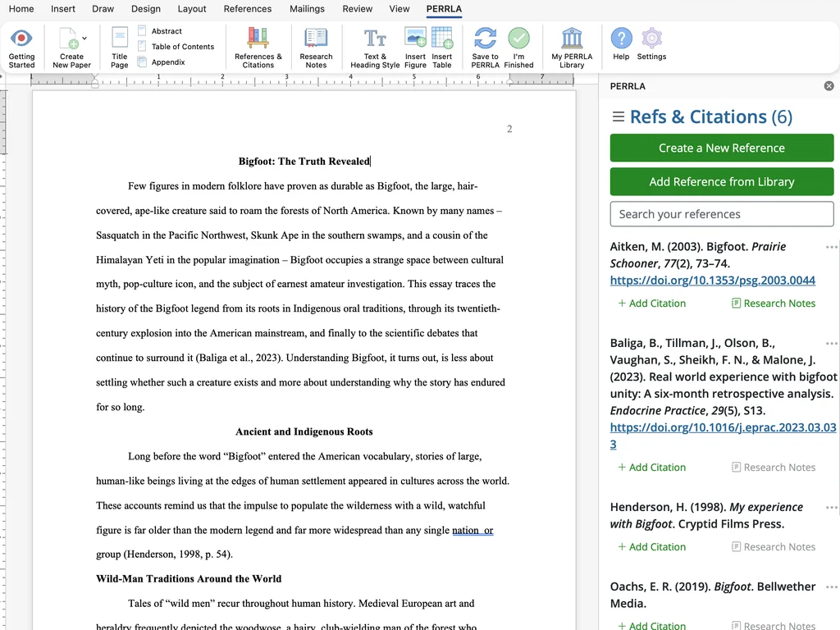840x630 pixels.
Task: Open the View ribbon tab
Action: (399, 8)
